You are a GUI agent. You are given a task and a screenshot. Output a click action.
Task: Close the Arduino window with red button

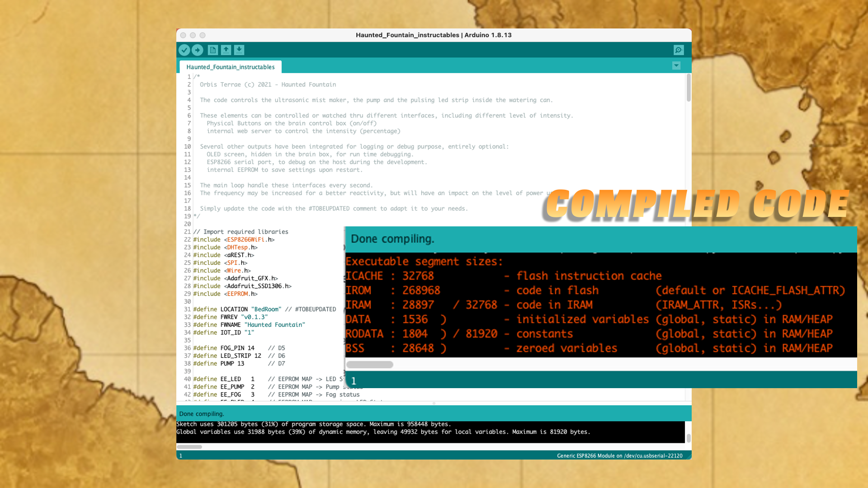(x=183, y=35)
